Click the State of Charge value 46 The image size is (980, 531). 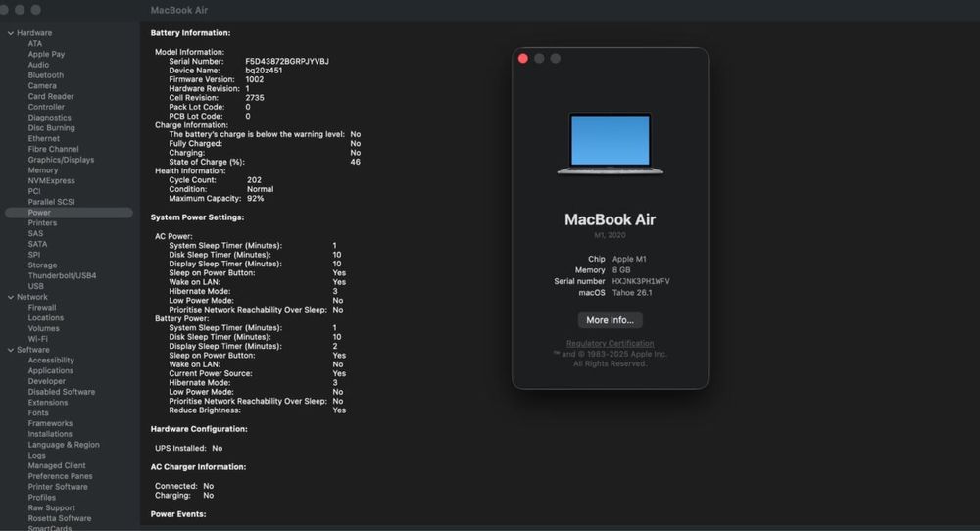point(355,162)
